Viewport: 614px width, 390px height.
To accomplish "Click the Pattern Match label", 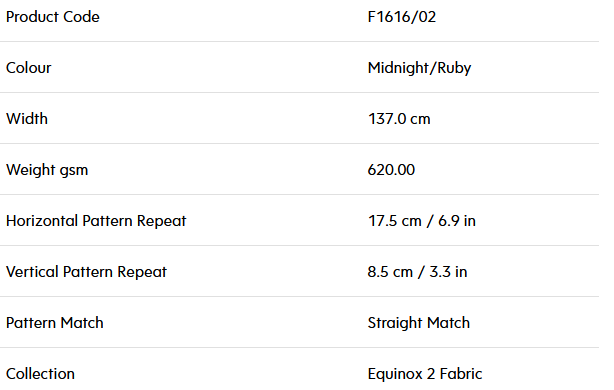I will pos(54,323).
